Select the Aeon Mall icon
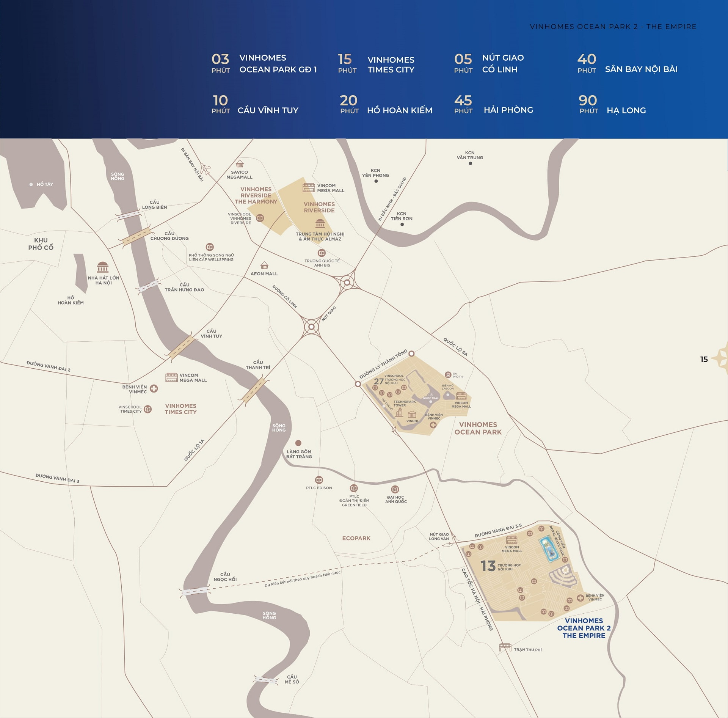This screenshot has width=728, height=718. pos(264,265)
